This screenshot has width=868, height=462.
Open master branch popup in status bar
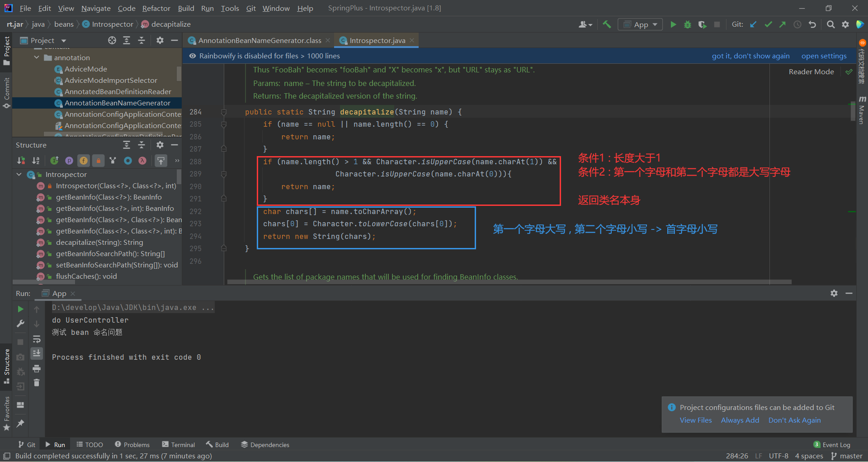click(x=847, y=456)
